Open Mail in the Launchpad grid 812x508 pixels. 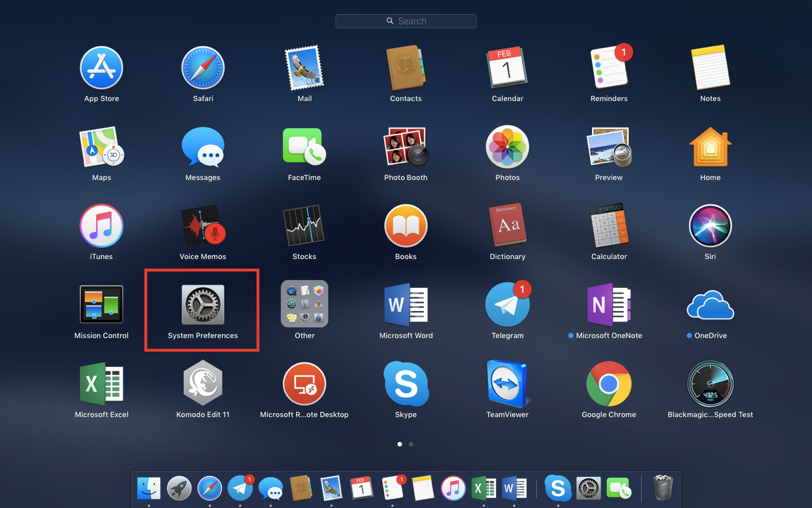coord(304,68)
